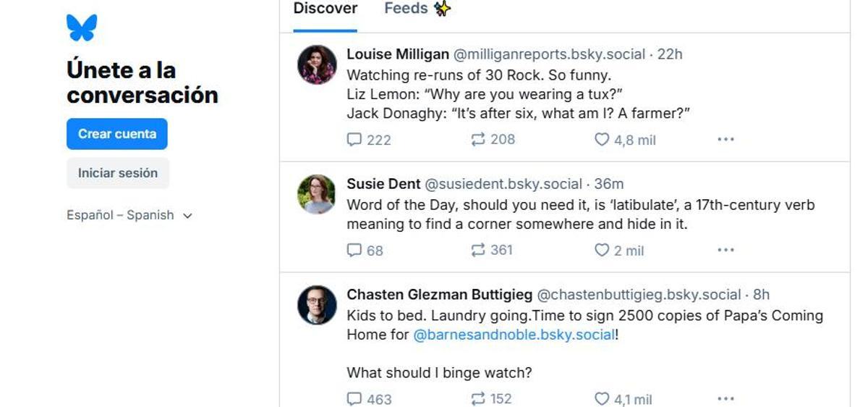Reply to Louise Milligan's 30 Rock post

[x=354, y=140]
